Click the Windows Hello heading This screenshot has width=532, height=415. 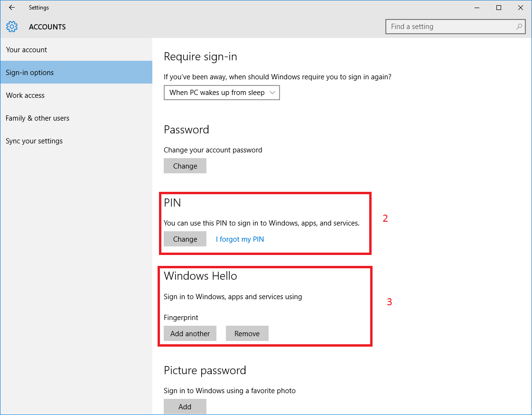click(200, 275)
